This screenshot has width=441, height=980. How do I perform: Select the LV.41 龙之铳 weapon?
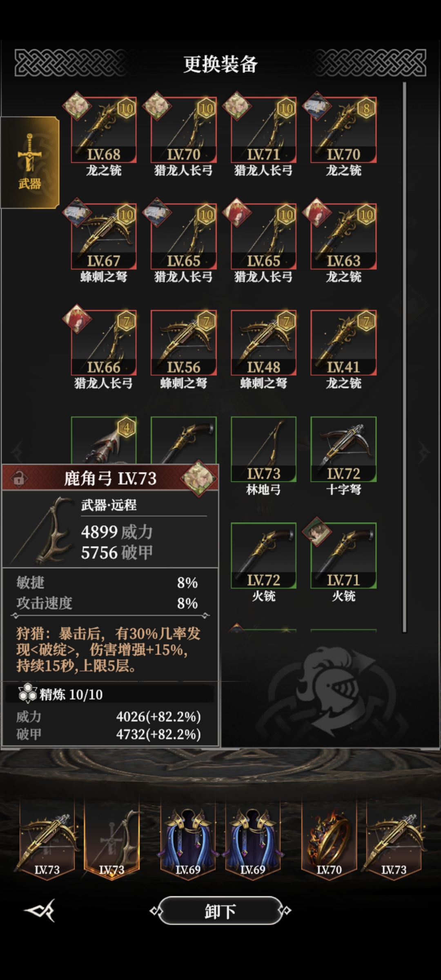343,343
